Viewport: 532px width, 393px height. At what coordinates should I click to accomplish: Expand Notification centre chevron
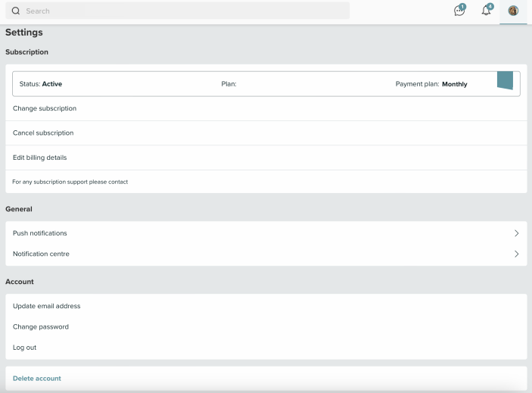coord(516,254)
